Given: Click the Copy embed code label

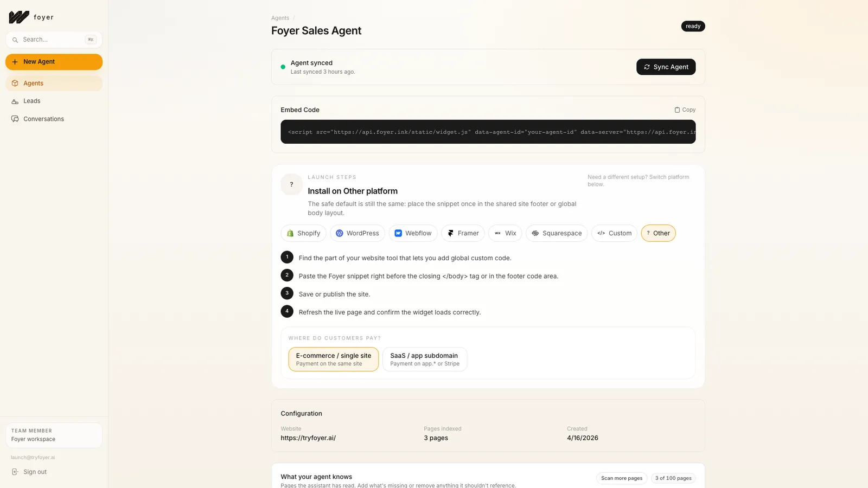Looking at the screenshot, I should tap(689, 110).
